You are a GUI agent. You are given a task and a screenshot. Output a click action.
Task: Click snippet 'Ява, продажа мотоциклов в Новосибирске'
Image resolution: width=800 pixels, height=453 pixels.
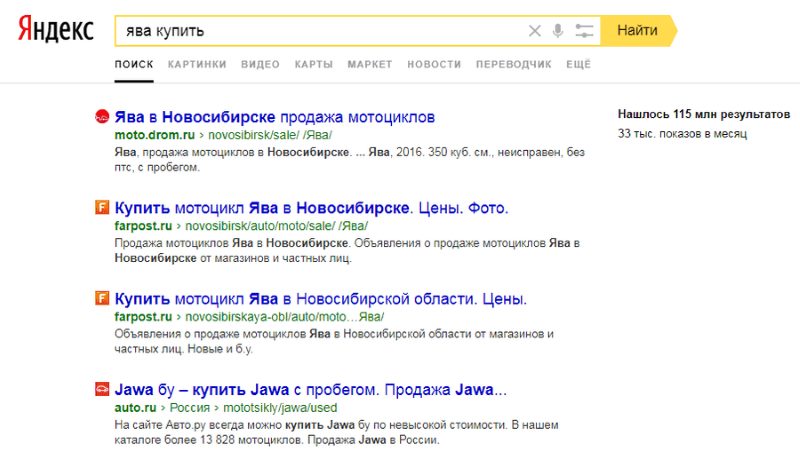(349, 160)
